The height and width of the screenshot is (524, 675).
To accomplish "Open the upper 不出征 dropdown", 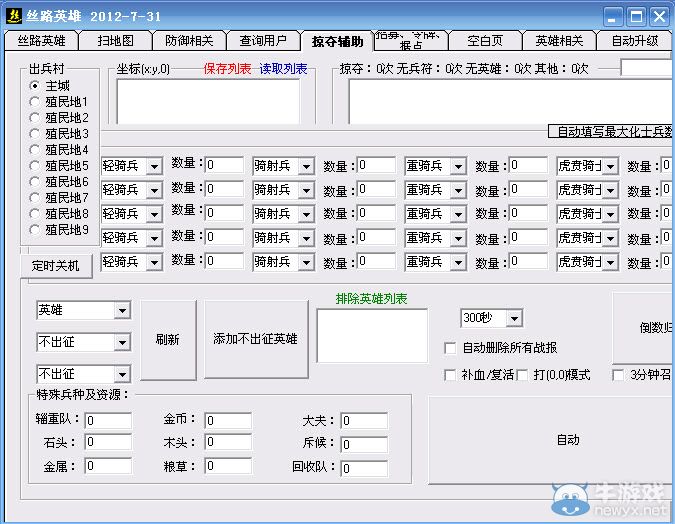I will pyautogui.click(x=122, y=342).
